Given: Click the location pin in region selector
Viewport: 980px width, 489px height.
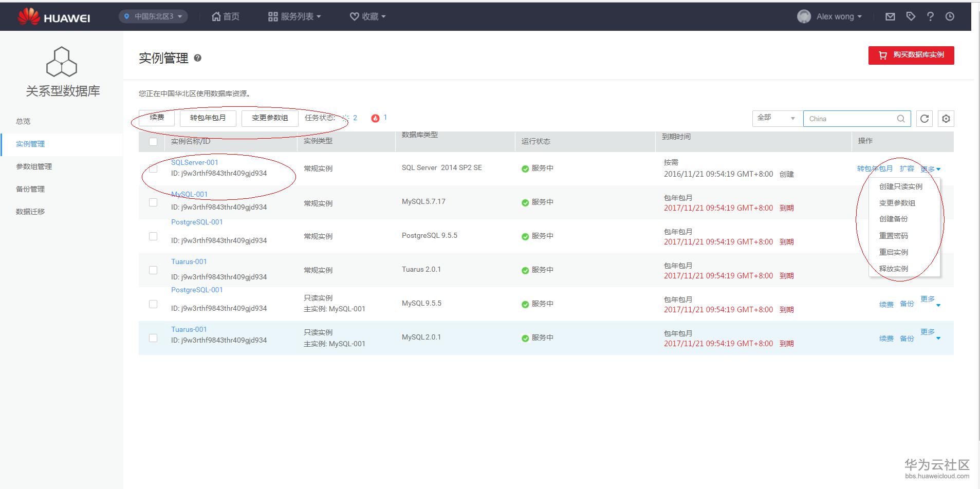Looking at the screenshot, I should 127,16.
